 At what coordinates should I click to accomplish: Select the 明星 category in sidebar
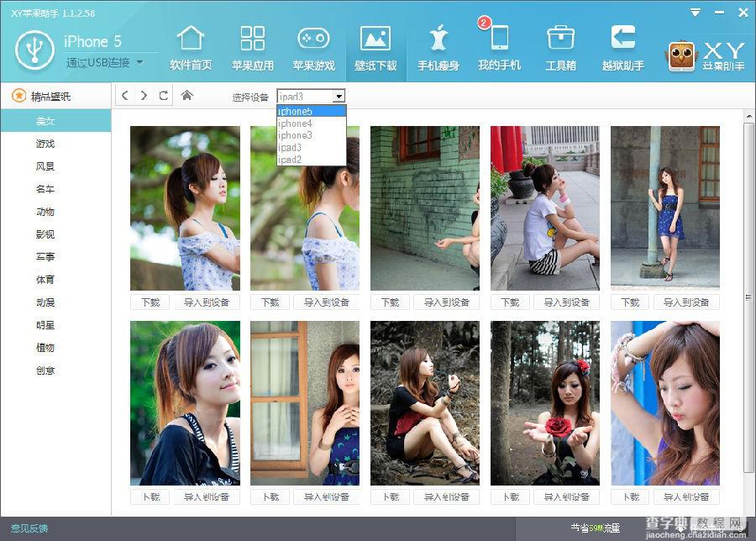pyautogui.click(x=45, y=325)
